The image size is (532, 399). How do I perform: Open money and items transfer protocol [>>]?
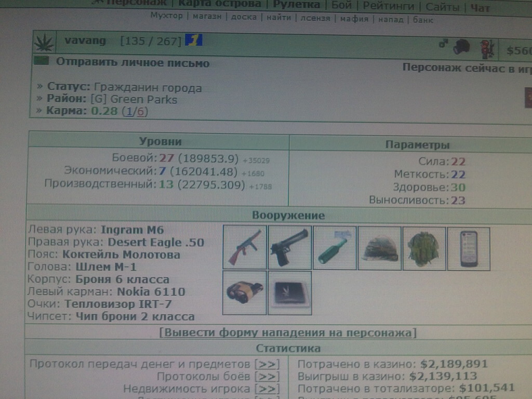click(x=267, y=364)
